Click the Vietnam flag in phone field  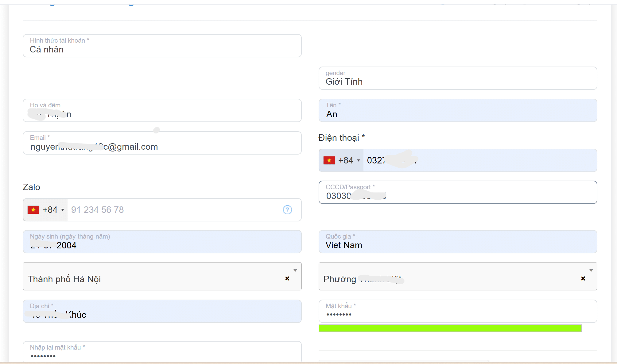(x=329, y=160)
